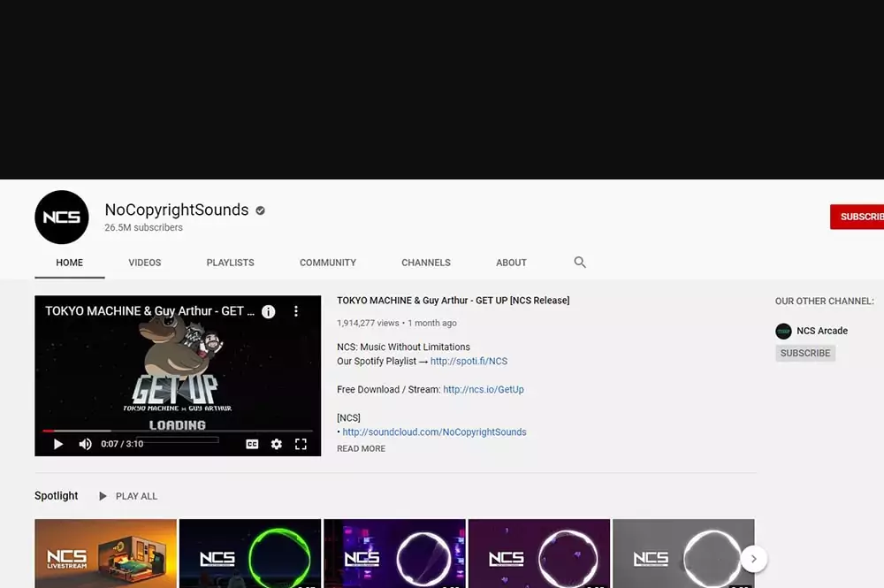
Task: Click the OUR OTHER CHANNEL heading
Action: pos(824,301)
